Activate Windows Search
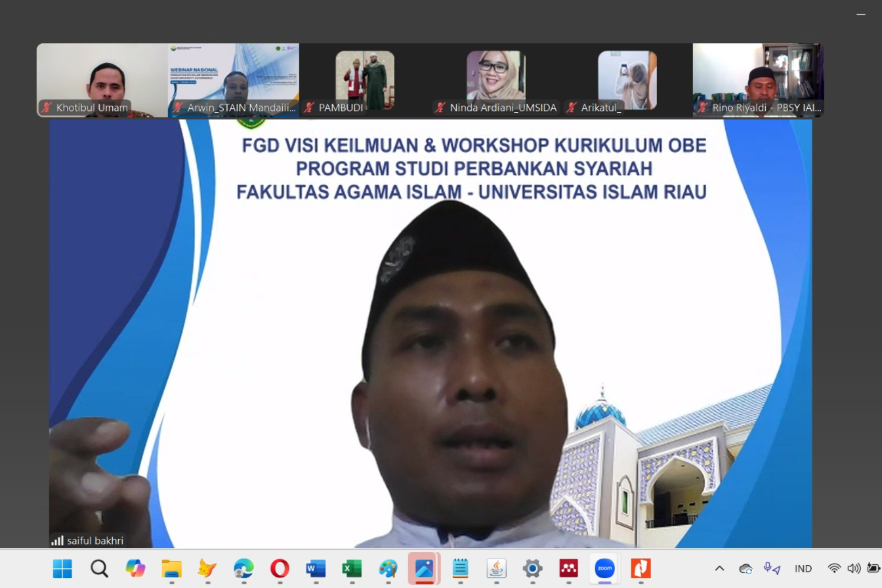 point(98,568)
